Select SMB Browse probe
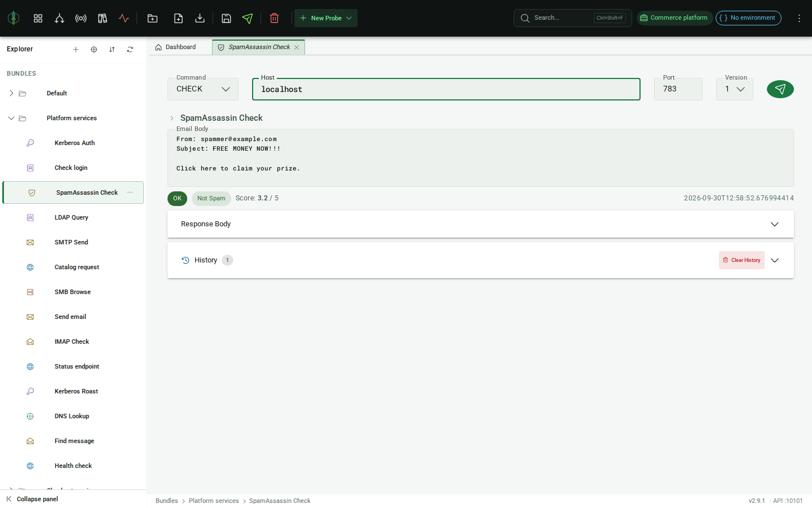The width and height of the screenshot is (812, 508). coord(73,292)
